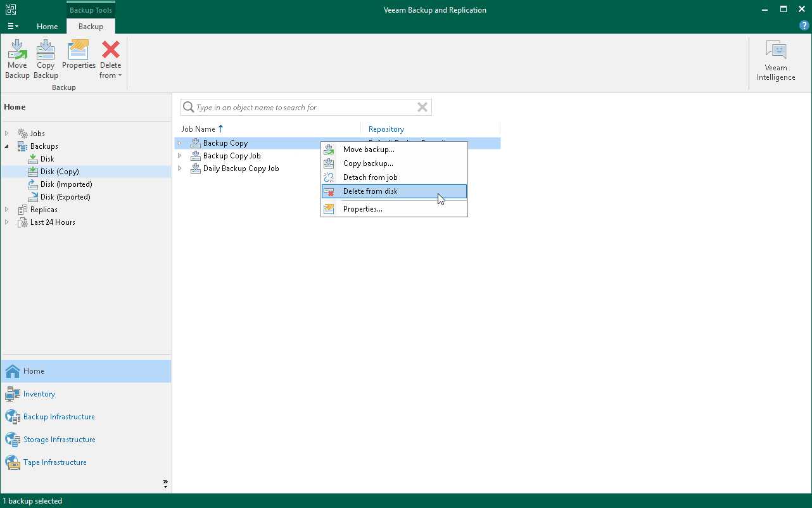Click the help question mark button
Image resolution: width=812 pixels, height=508 pixels.
(804, 25)
